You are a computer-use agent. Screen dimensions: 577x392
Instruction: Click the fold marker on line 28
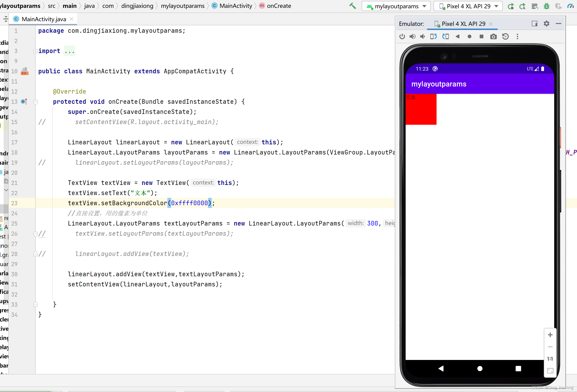pos(36,254)
